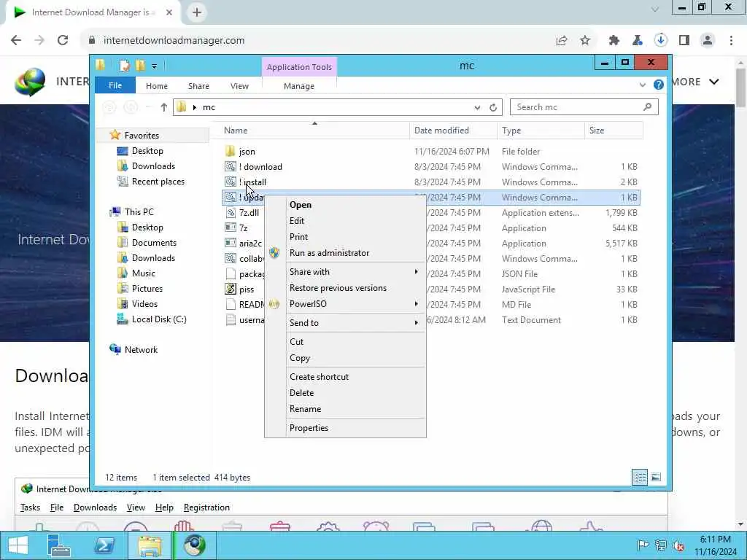Click the Chrome share page icon
747x560 pixels.
click(562, 41)
